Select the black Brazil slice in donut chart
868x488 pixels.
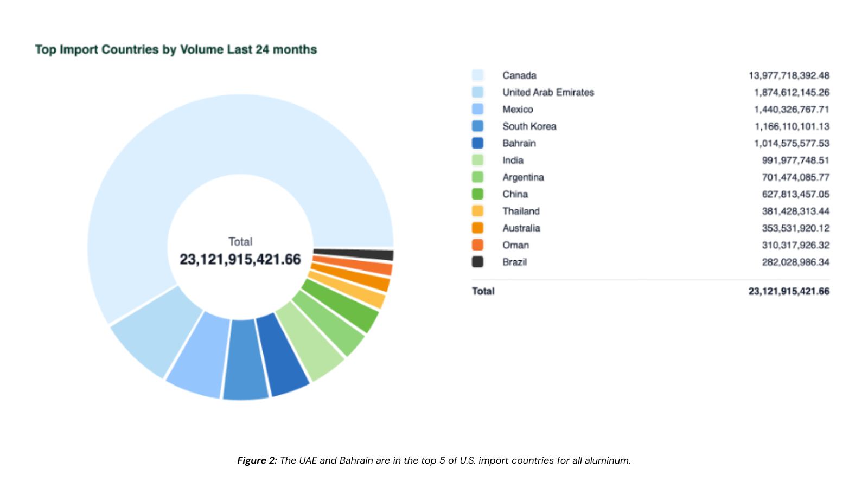[x=354, y=254]
